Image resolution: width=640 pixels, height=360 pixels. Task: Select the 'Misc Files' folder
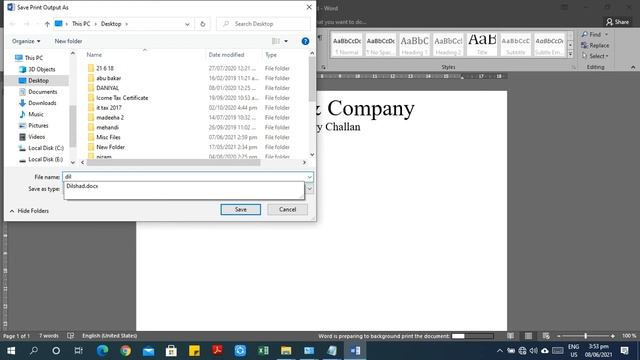click(x=108, y=137)
